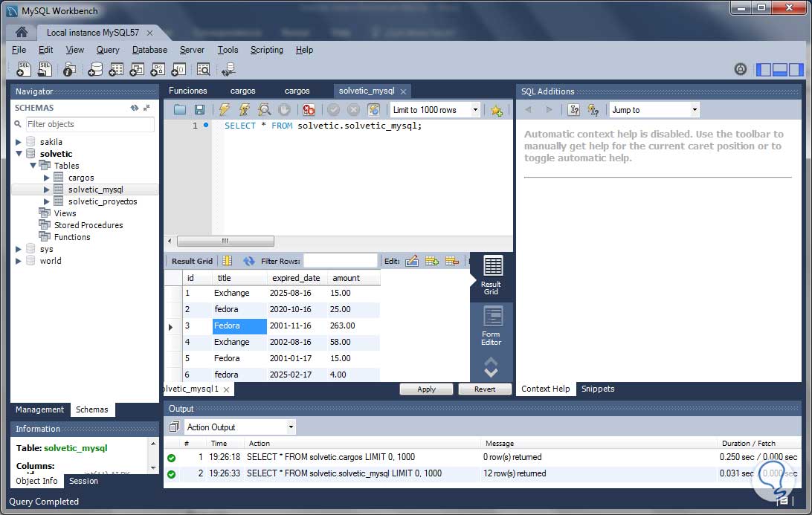Click the Toggle stop query on error icon
The image size is (812, 515).
click(309, 109)
